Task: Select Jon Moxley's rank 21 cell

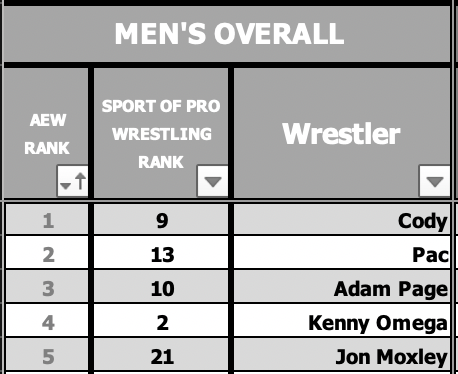Action: [161, 355]
